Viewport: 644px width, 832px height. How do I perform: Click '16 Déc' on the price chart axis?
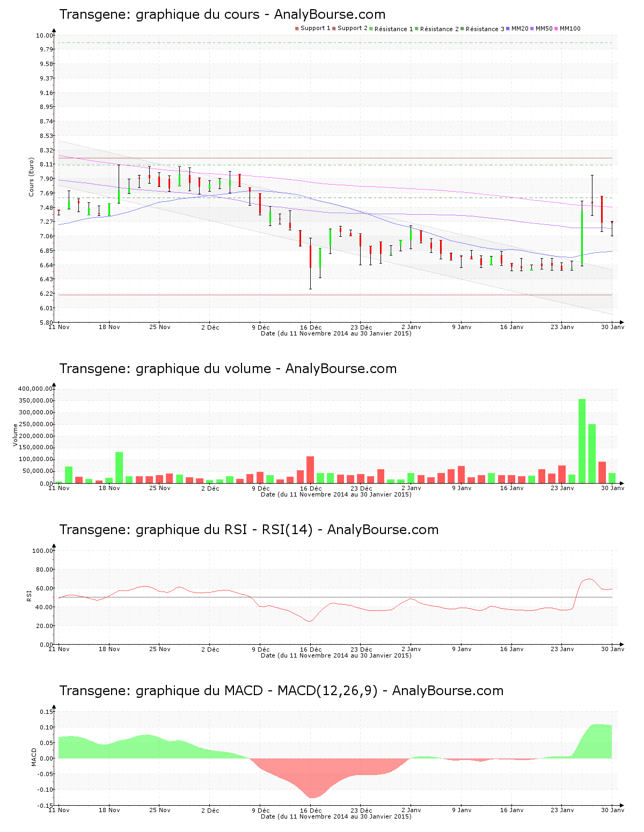pos(311,327)
